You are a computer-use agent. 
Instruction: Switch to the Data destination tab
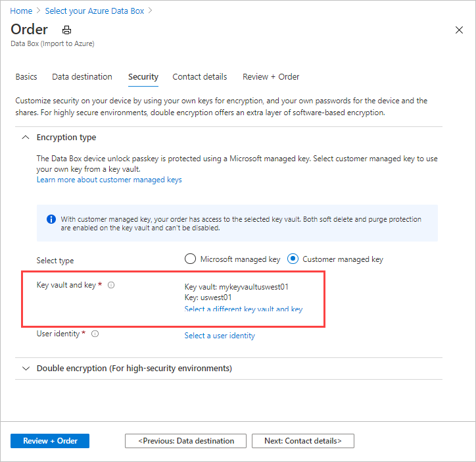tap(82, 76)
